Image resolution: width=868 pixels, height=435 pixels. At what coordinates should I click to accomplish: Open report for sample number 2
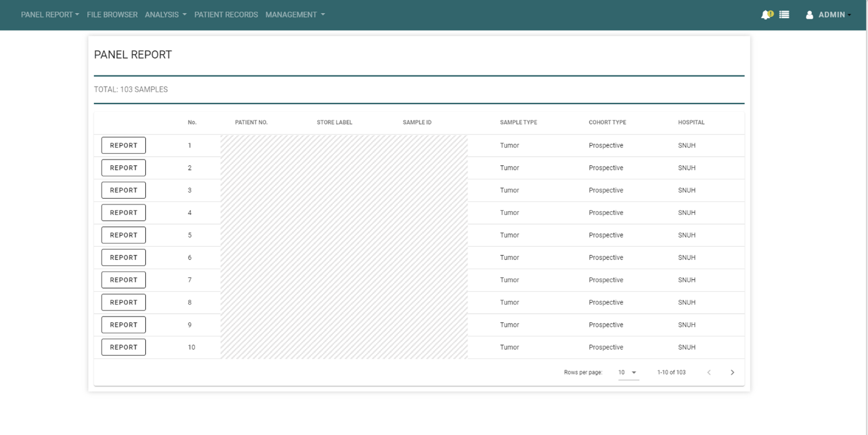[x=123, y=168]
